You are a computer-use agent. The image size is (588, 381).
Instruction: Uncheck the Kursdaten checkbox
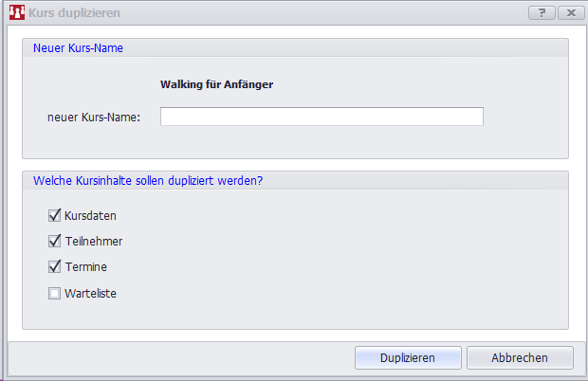click(54, 216)
